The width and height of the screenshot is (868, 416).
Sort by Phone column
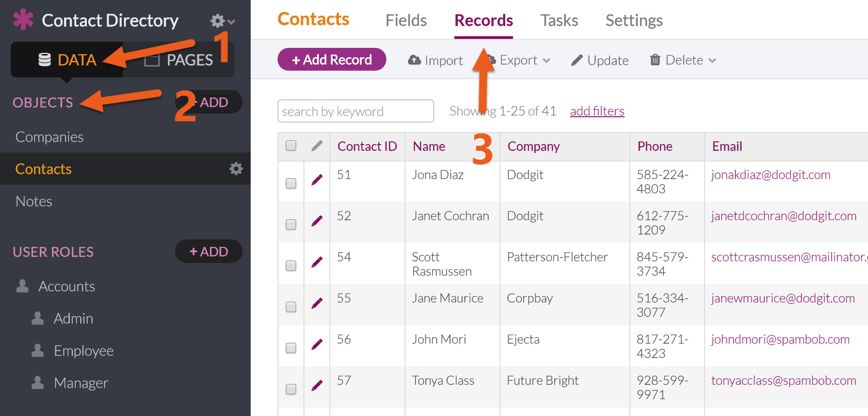click(x=655, y=146)
